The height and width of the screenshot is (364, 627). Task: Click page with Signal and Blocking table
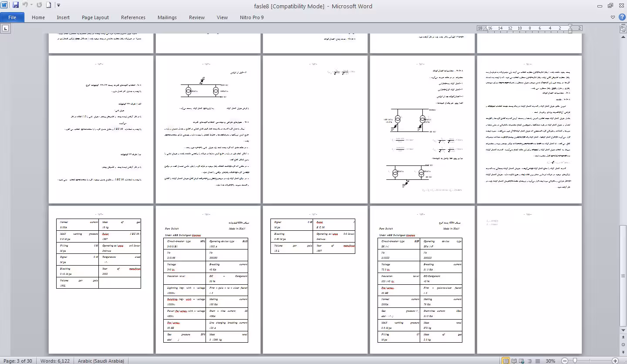[x=315, y=279]
